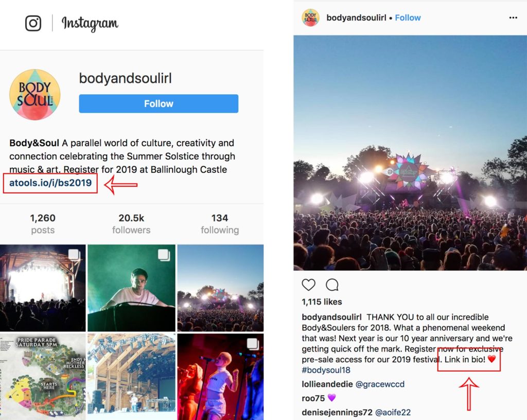
Task: Click the small avatar in post header
Action: pyautogui.click(x=311, y=17)
